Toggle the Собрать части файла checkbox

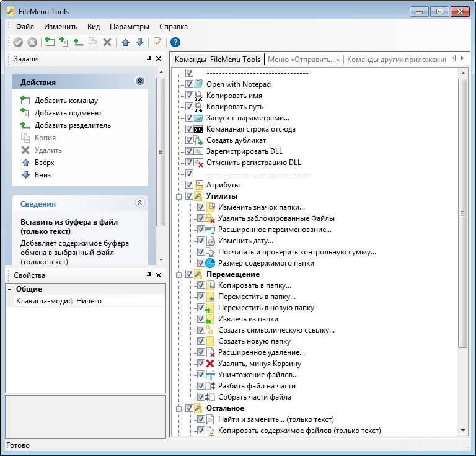tap(201, 397)
